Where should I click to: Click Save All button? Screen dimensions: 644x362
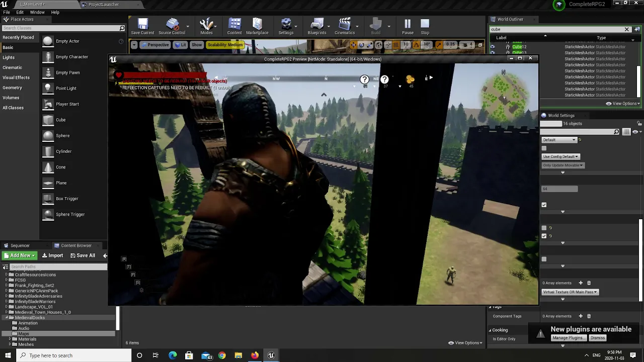83,255
